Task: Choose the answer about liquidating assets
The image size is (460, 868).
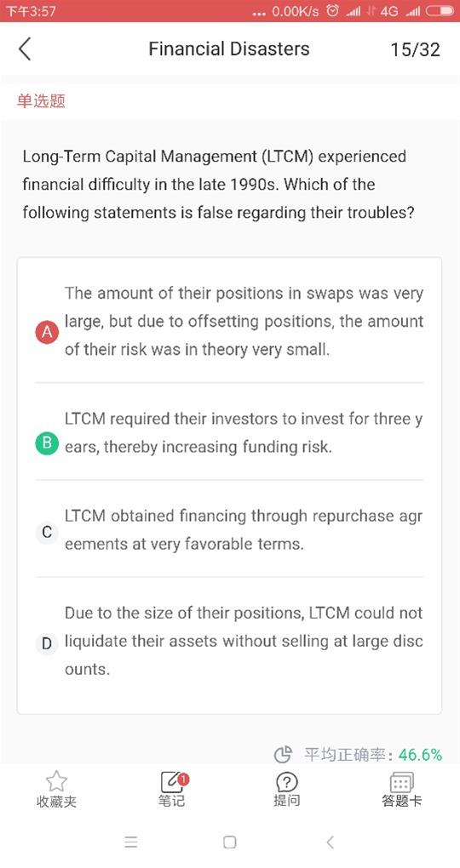Action: [x=244, y=641]
